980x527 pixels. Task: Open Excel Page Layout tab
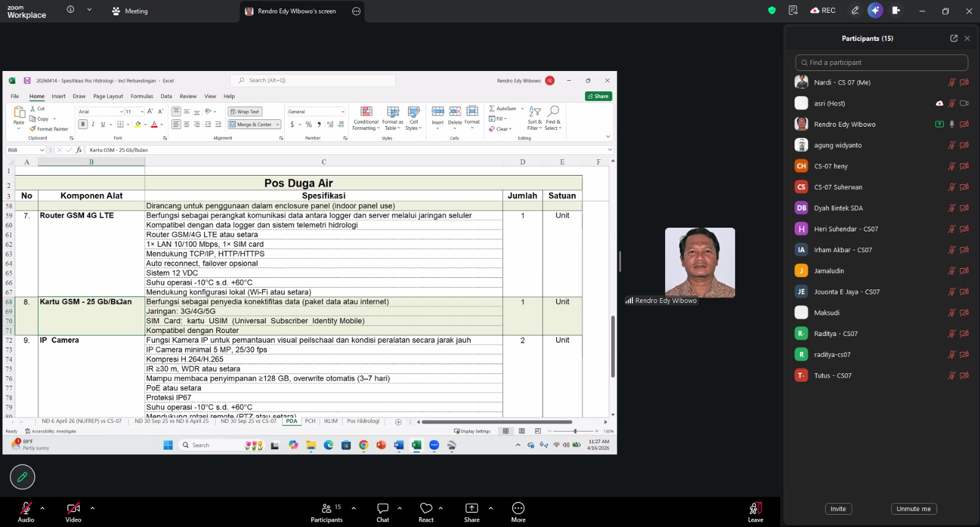pyautogui.click(x=108, y=96)
